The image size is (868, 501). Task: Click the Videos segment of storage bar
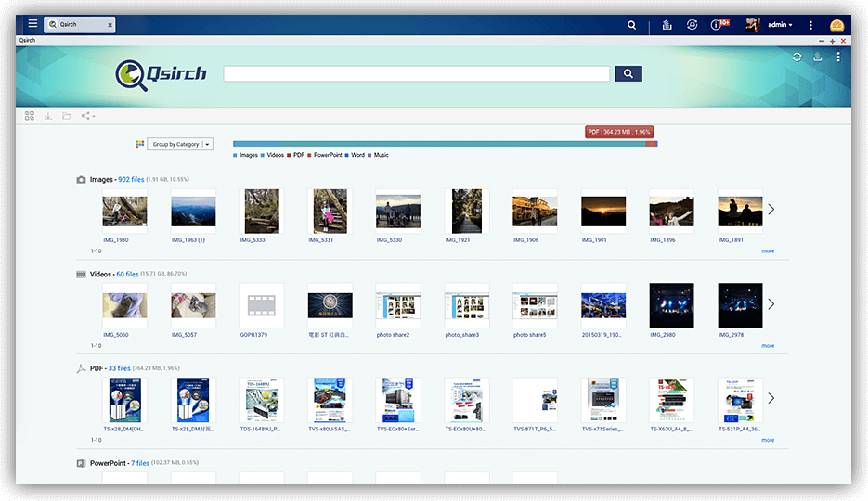462,144
